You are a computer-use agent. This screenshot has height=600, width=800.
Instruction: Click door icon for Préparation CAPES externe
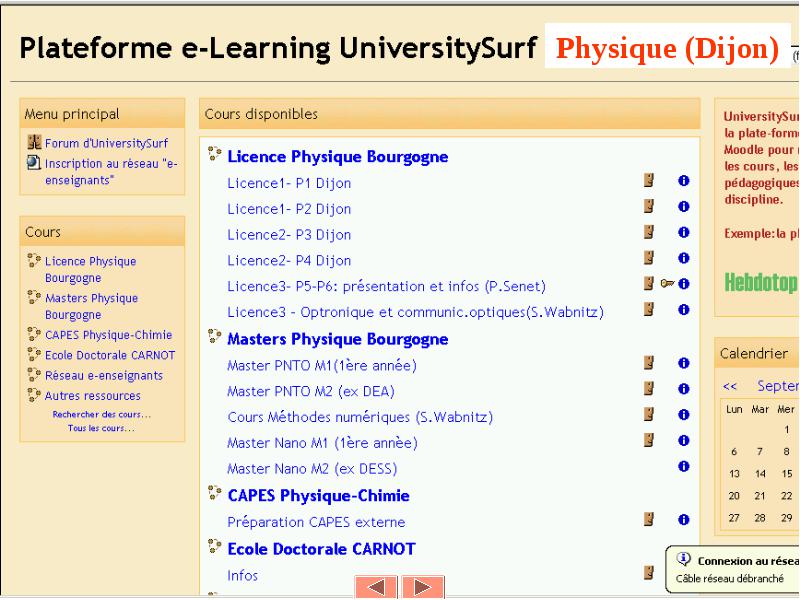coord(649,519)
